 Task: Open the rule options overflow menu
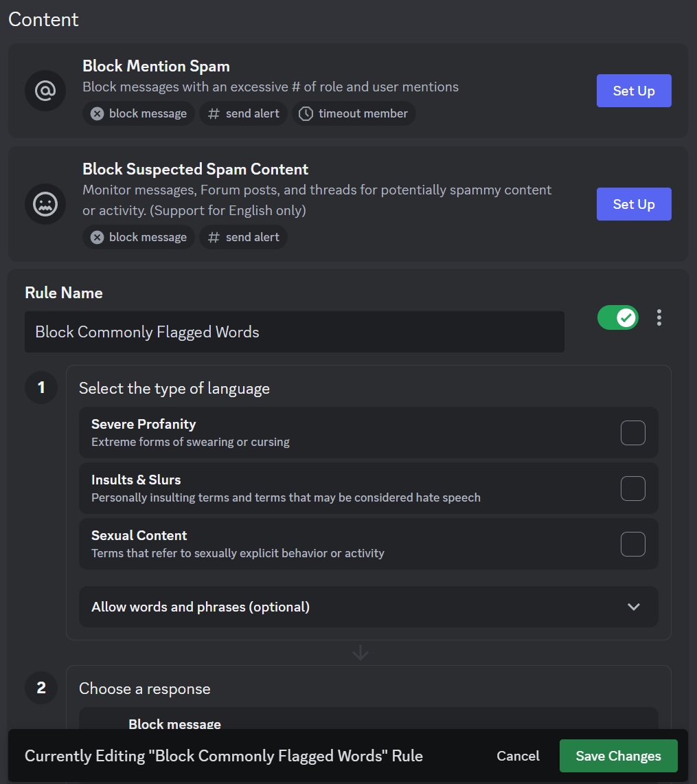point(659,317)
